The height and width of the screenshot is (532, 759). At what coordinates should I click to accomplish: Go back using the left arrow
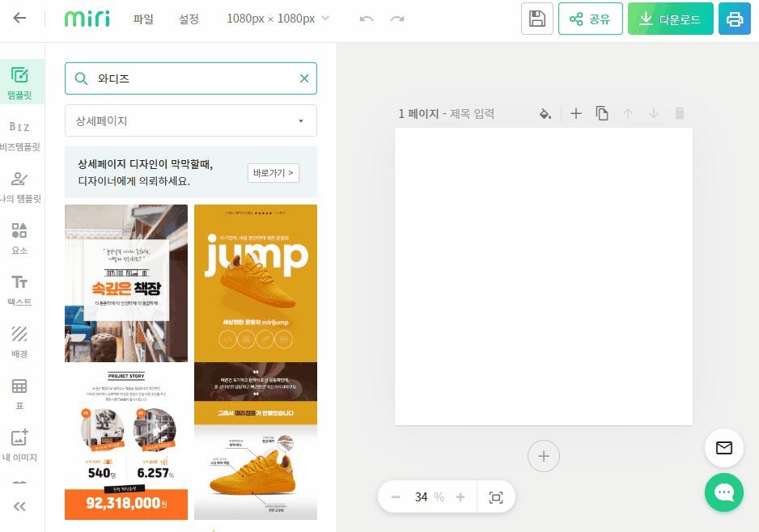coord(19,19)
